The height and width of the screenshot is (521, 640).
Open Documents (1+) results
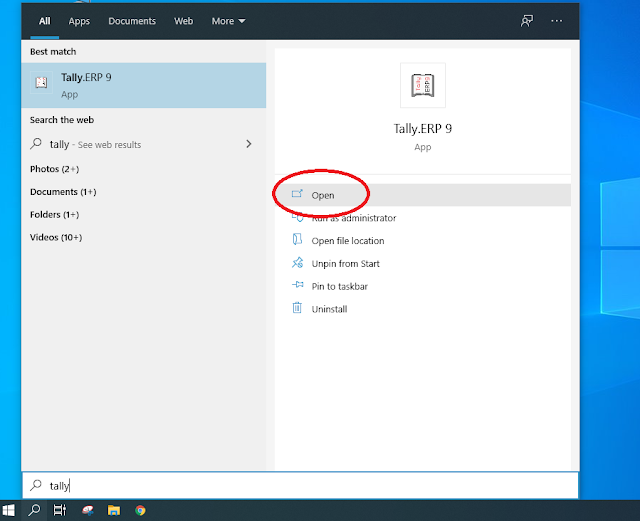63,192
